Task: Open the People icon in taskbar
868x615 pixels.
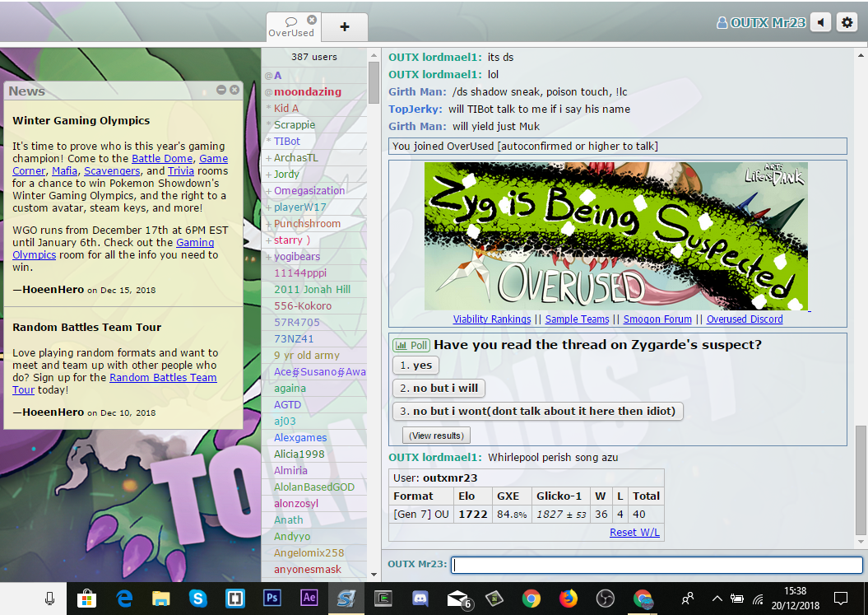Action: (688, 599)
